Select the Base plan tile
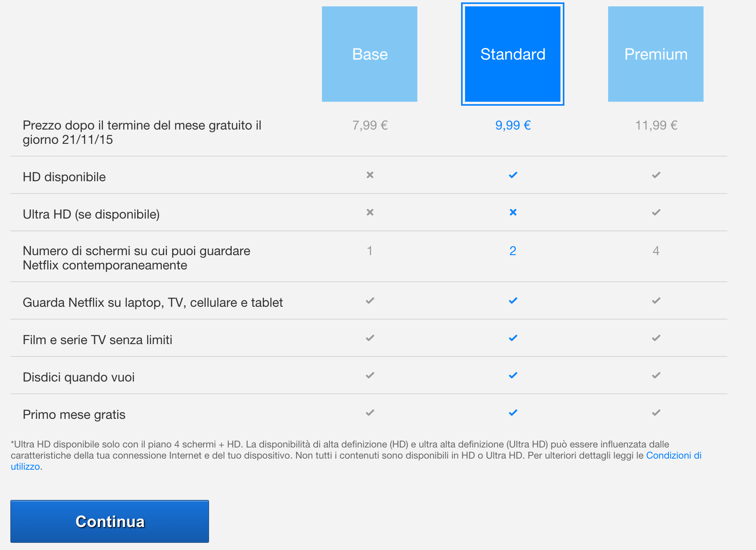Viewport: 756px width, 550px height. tap(370, 54)
